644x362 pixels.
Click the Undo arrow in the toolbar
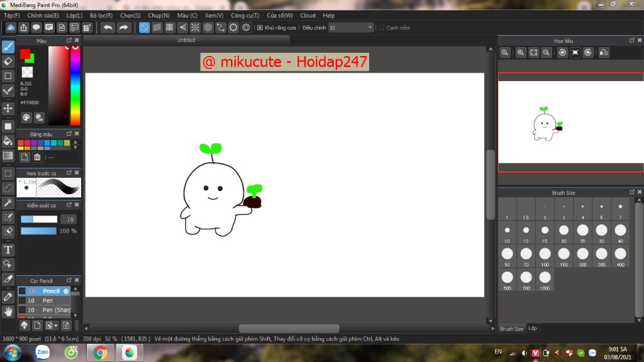click(108, 28)
